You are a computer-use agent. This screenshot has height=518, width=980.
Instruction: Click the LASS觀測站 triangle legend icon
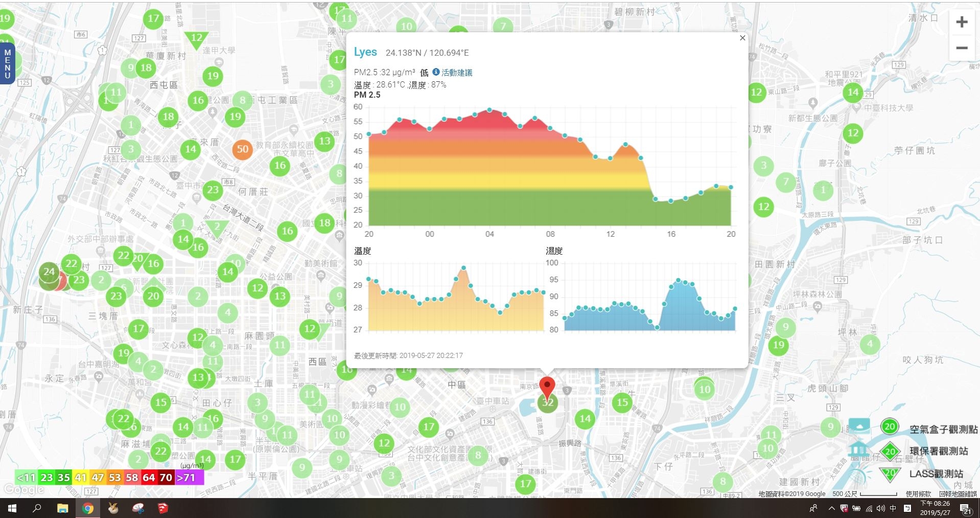[x=890, y=474]
